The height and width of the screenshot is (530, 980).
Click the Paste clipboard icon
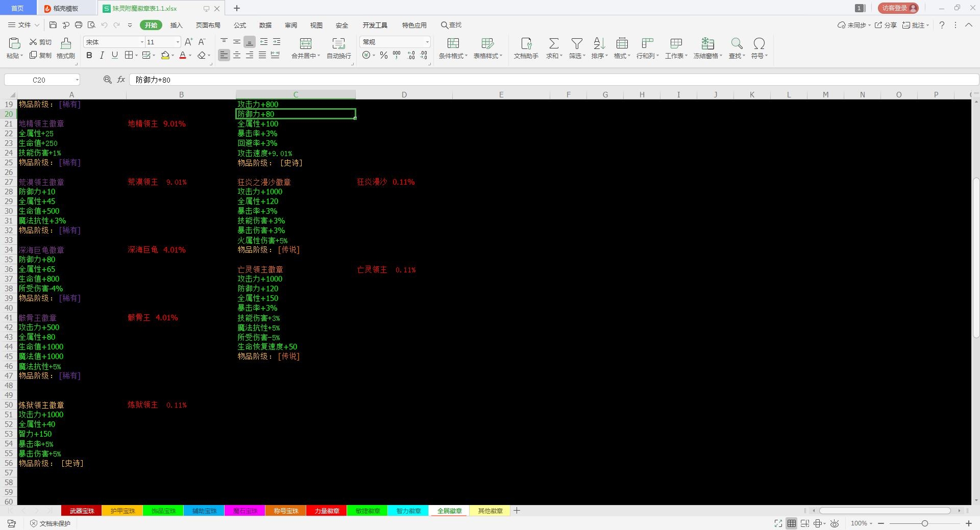pos(14,43)
